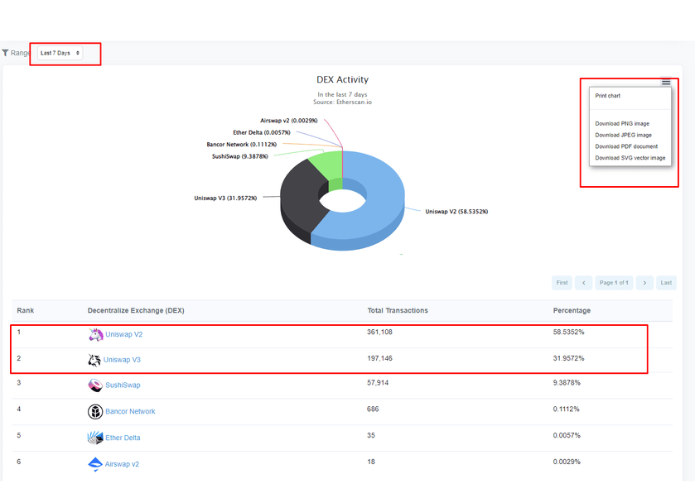Open the Last 7 Days range dropdown
This screenshot has height=496, width=700.
[60, 53]
